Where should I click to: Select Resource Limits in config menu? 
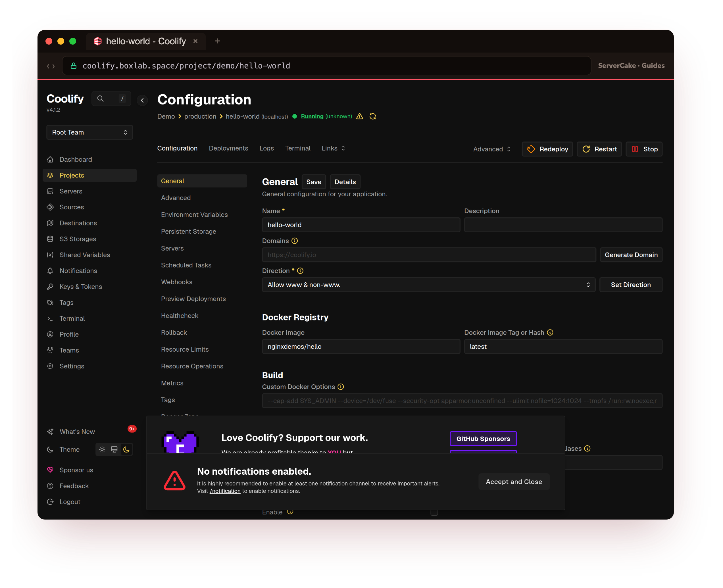pos(185,349)
